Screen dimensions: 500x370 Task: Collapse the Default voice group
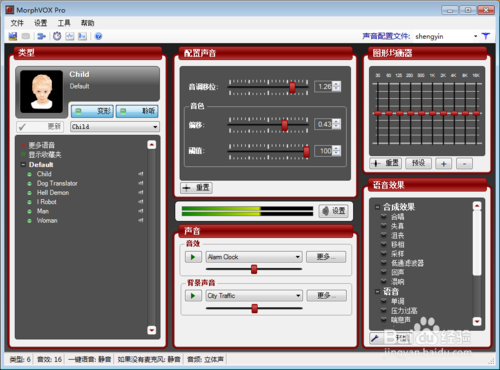click(x=23, y=164)
